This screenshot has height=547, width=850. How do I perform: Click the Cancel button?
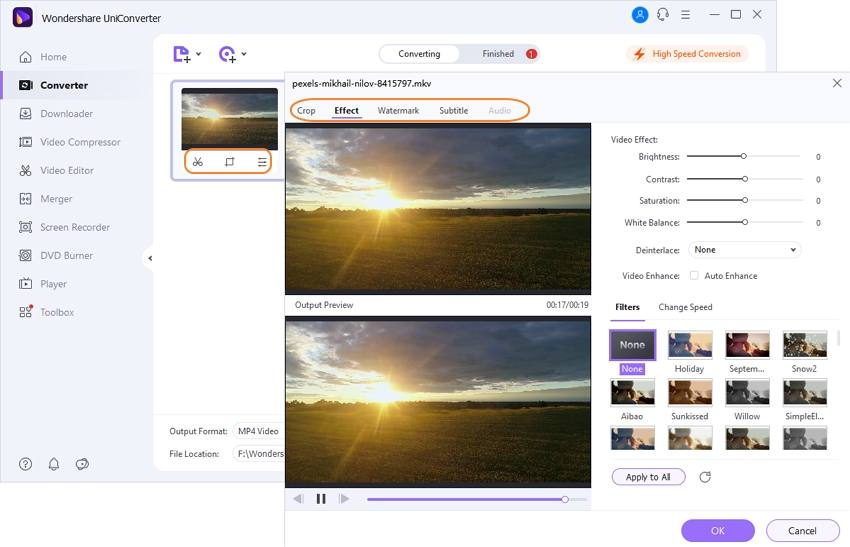802,531
